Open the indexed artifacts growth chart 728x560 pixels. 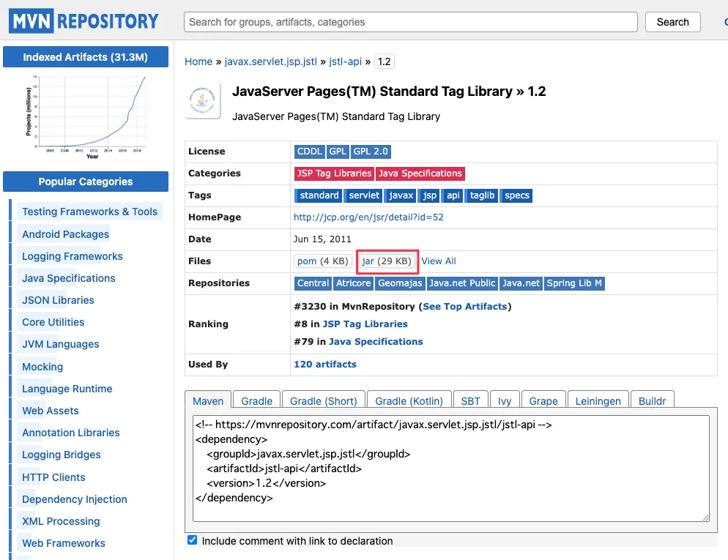point(86,117)
